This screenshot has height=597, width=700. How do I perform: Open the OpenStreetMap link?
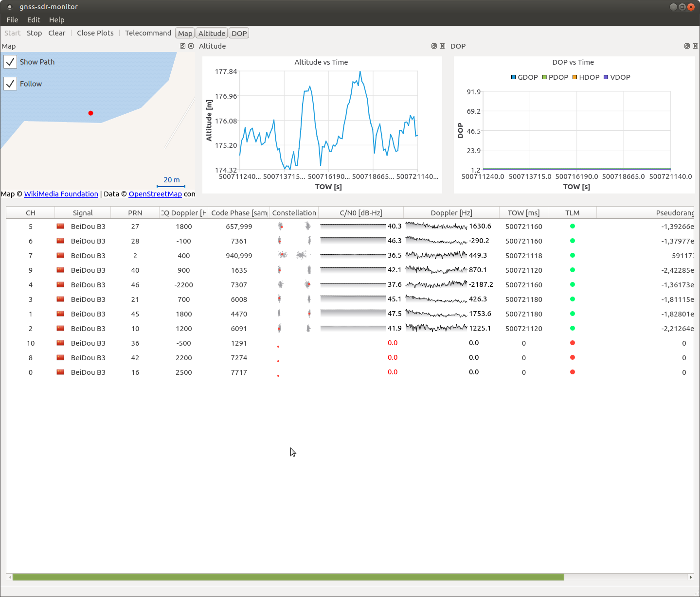point(155,193)
